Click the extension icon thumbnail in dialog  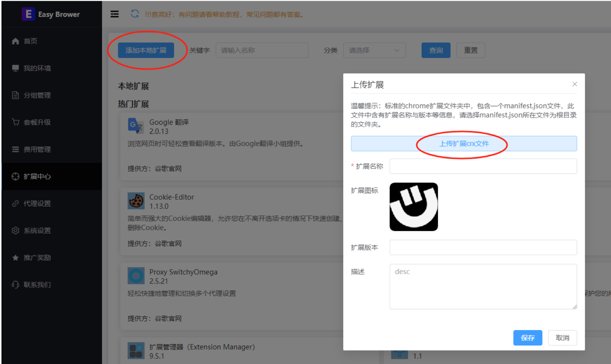[x=414, y=207]
